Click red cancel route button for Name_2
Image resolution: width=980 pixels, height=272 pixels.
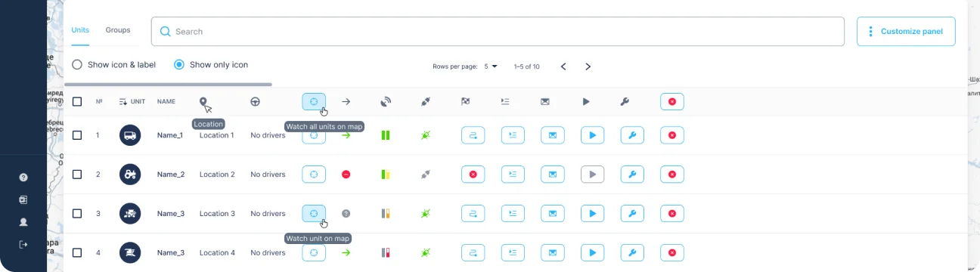(x=473, y=175)
